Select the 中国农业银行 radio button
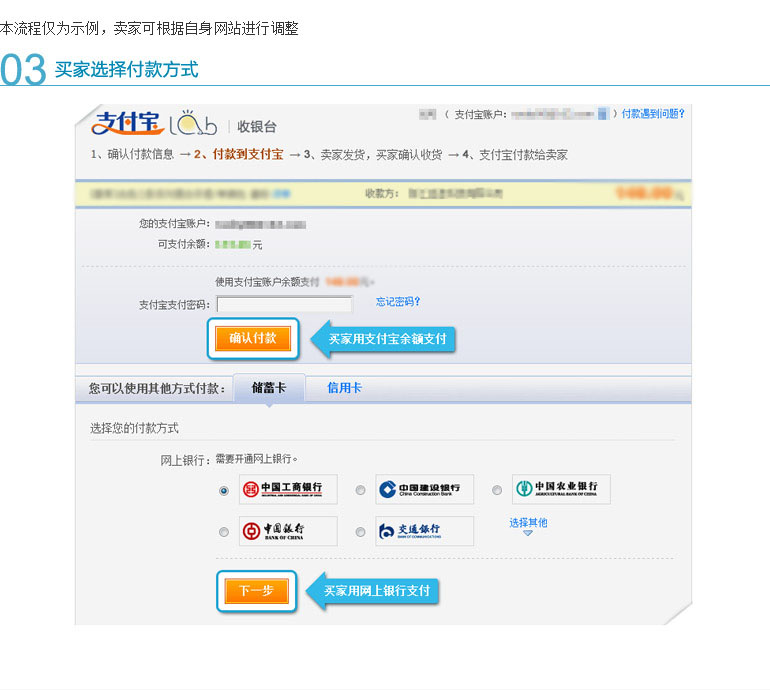Screen dimensions: 770x690 click(x=497, y=490)
